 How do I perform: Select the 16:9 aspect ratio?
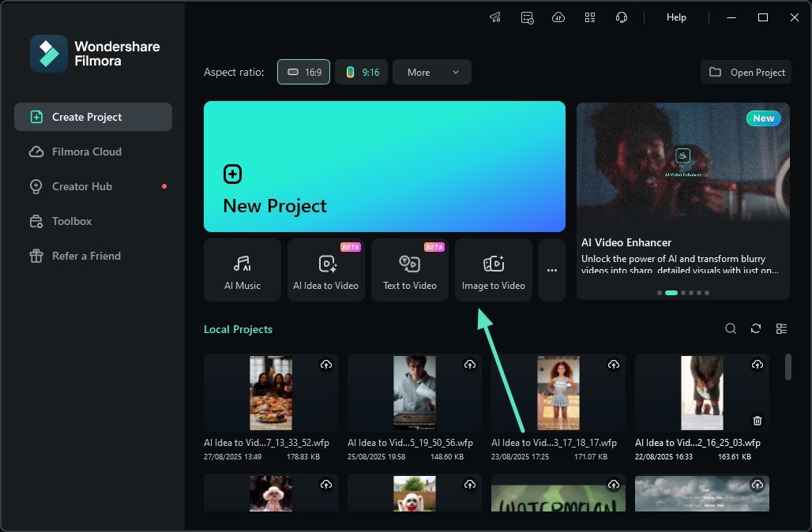303,72
